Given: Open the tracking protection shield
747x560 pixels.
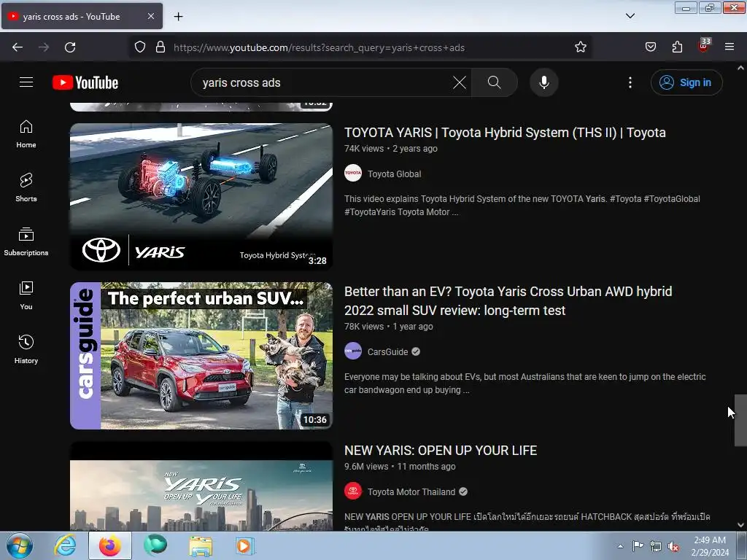Looking at the screenshot, I should click(139, 47).
